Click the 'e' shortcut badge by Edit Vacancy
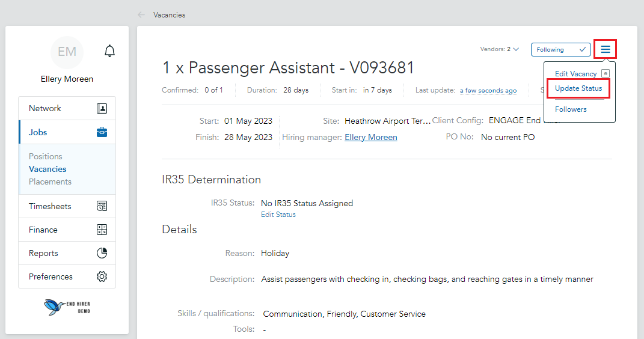The height and width of the screenshot is (339, 644). click(x=606, y=73)
